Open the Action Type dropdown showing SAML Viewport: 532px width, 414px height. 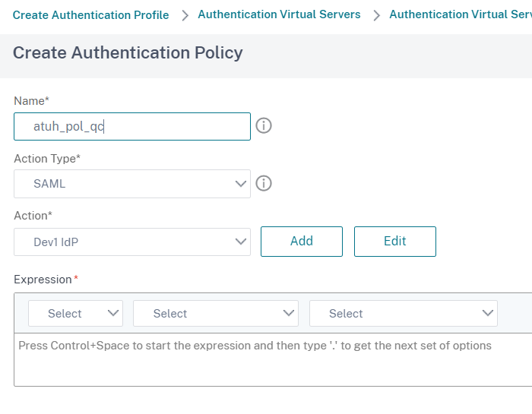[131, 183]
